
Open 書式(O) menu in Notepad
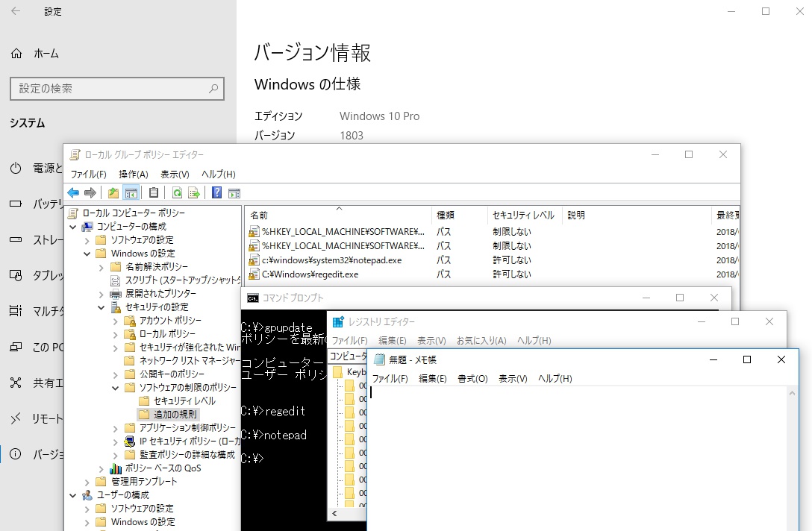click(473, 379)
